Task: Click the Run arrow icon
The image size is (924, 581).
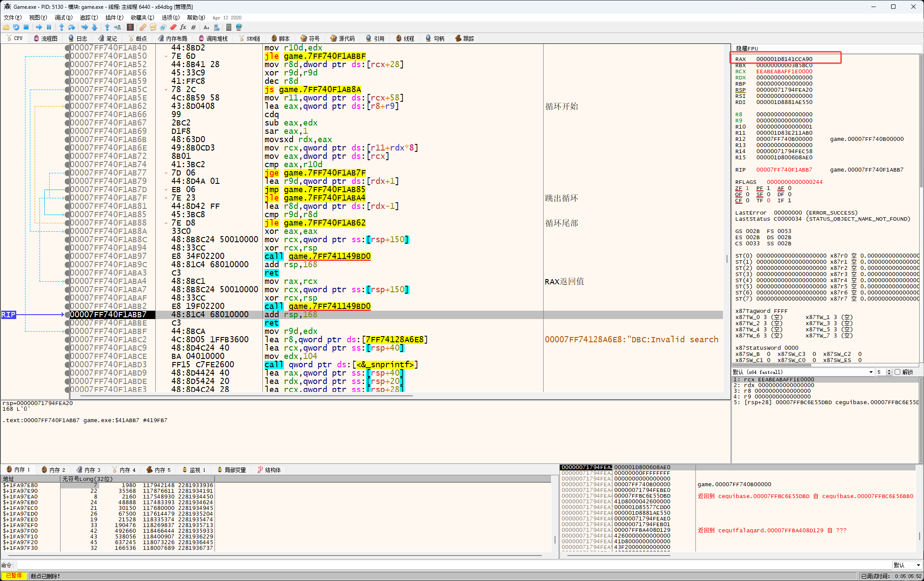Action: click(39, 27)
